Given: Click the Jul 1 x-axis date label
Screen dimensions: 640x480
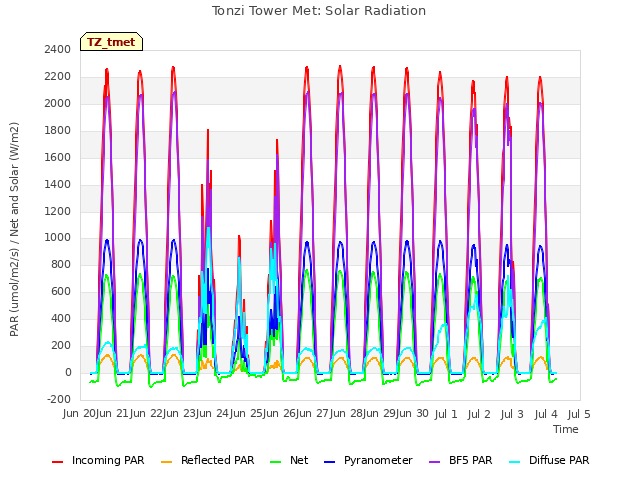Looking at the screenshot, I should [x=446, y=414].
